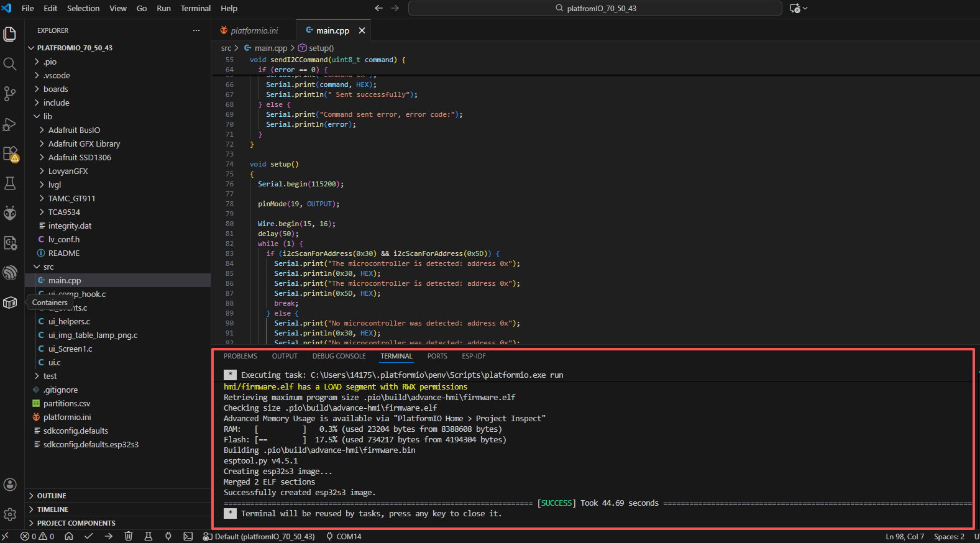Select COM14 port in status bar
Screen dimensions: 980x543
pyautogui.click(x=344, y=536)
